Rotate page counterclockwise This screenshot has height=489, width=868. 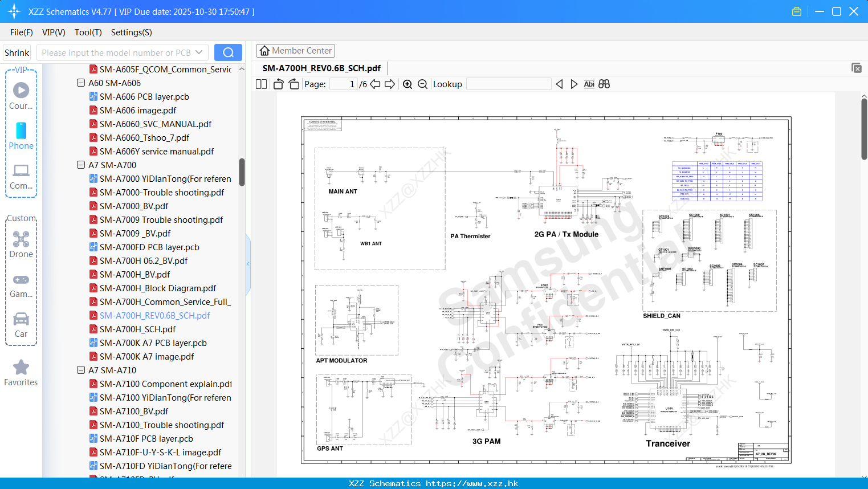point(278,84)
